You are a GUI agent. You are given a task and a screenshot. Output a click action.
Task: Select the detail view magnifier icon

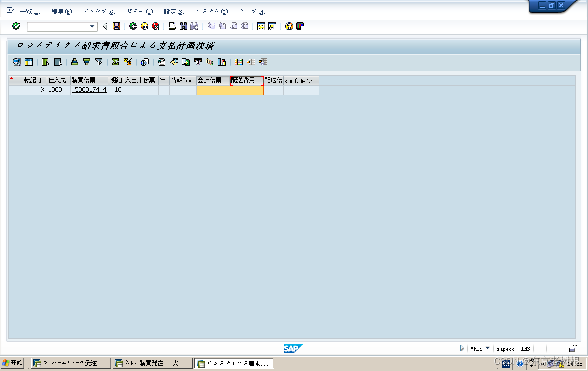point(16,62)
